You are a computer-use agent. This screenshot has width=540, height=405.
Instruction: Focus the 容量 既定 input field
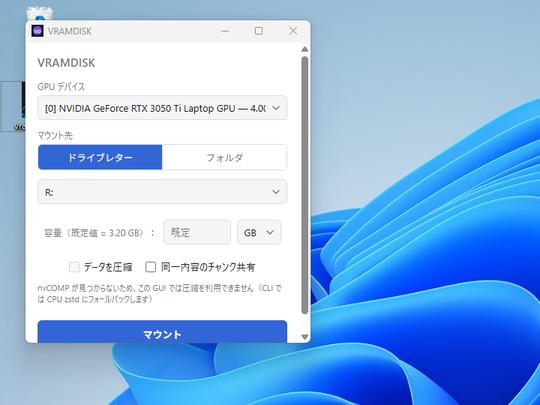pos(197,232)
